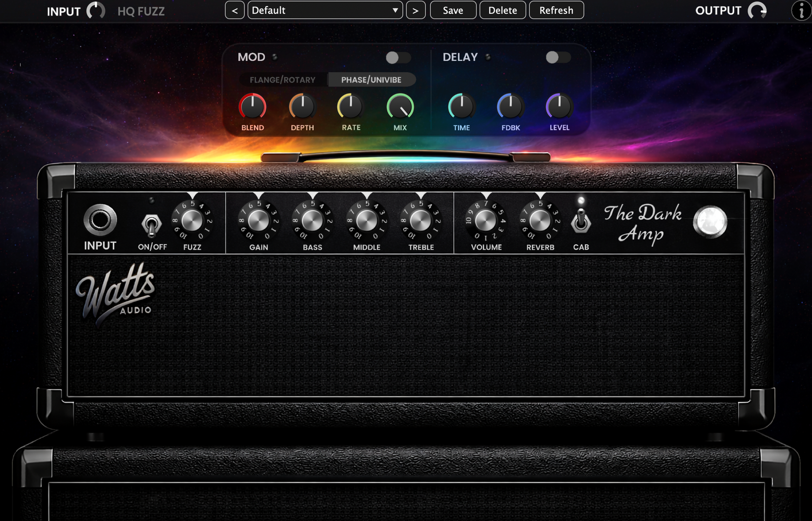This screenshot has height=521, width=812.
Task: Adjust the INPUT level knob at top left
Action: click(x=96, y=11)
